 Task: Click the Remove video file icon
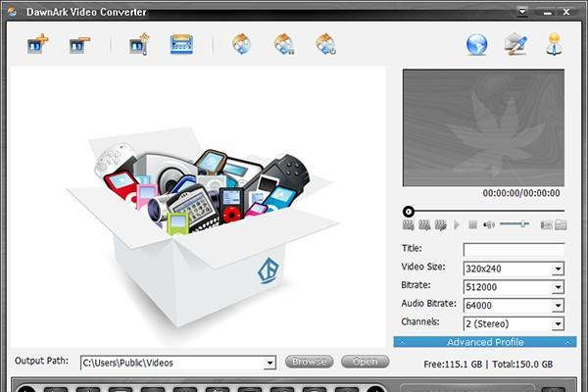click(79, 44)
